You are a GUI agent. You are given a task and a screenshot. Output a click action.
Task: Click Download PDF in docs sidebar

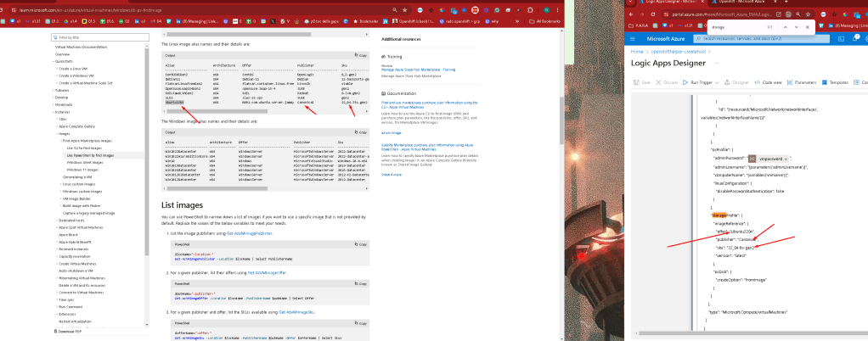click(x=70, y=331)
